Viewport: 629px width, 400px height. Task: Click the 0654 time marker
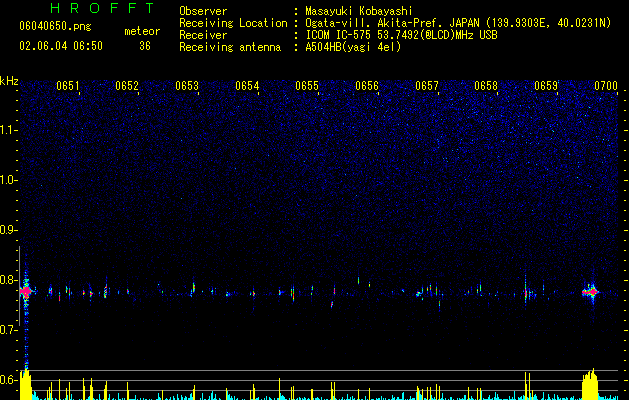tap(247, 86)
